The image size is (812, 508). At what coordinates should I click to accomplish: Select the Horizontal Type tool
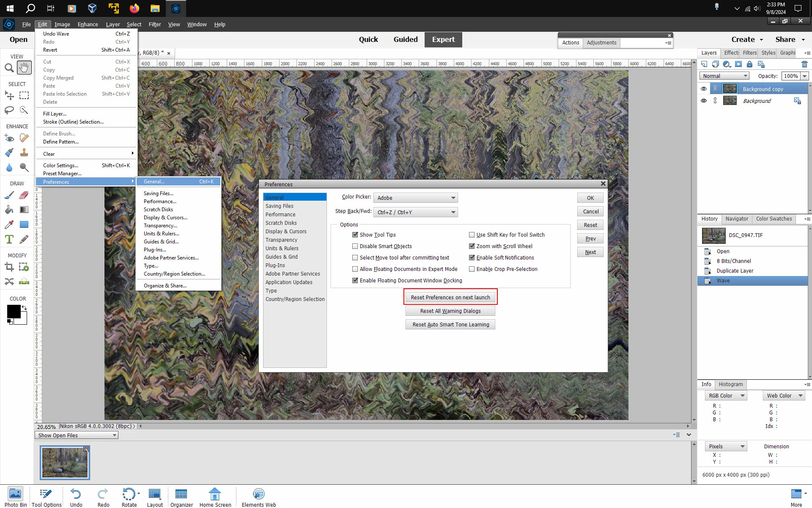click(9, 239)
